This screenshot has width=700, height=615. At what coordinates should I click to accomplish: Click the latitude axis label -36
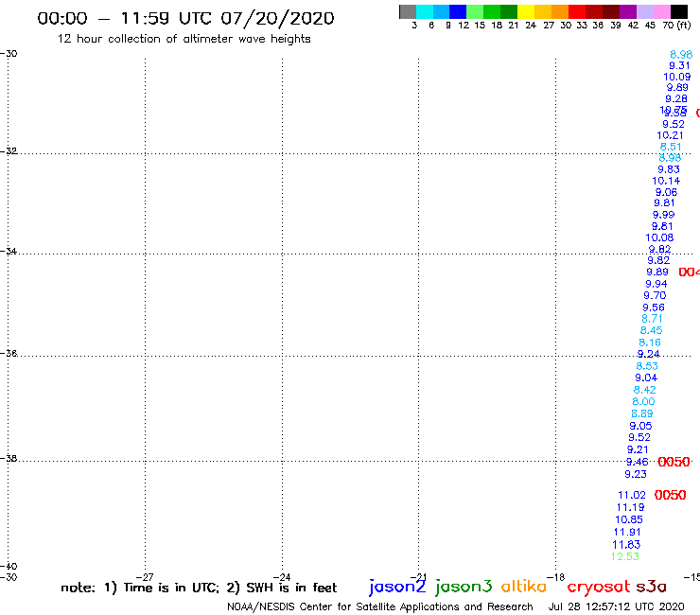tap(9, 353)
